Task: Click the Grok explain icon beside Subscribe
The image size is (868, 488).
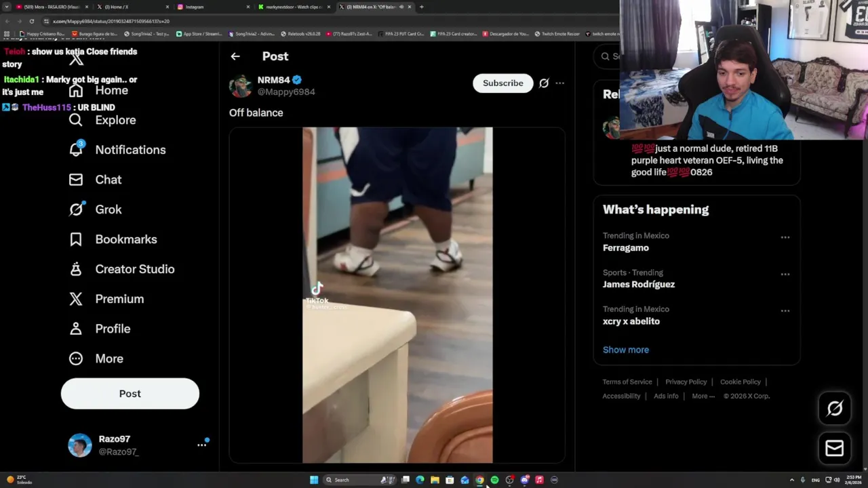Action: coord(544,83)
